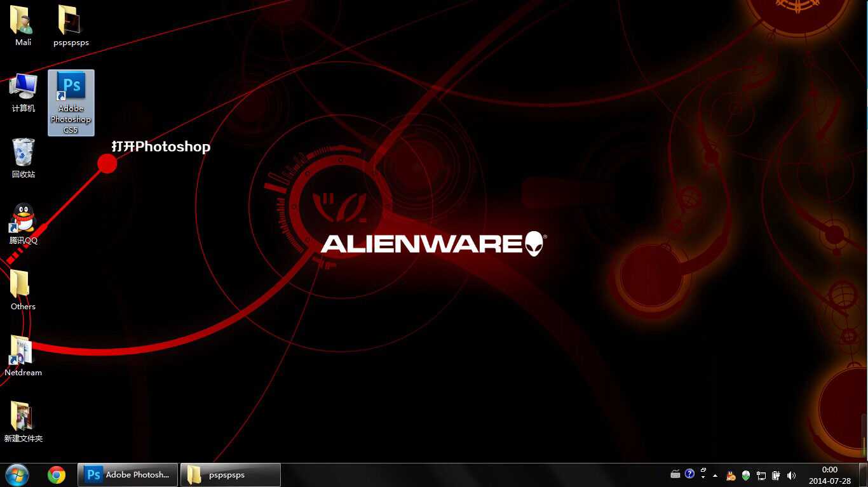Click the blue help question mark icon
This screenshot has width=868, height=487.
click(x=689, y=474)
